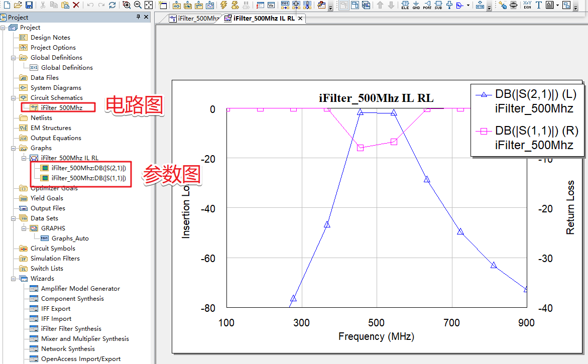Collapse the root Project tree node
The image size is (588, 364).
coord(3,28)
